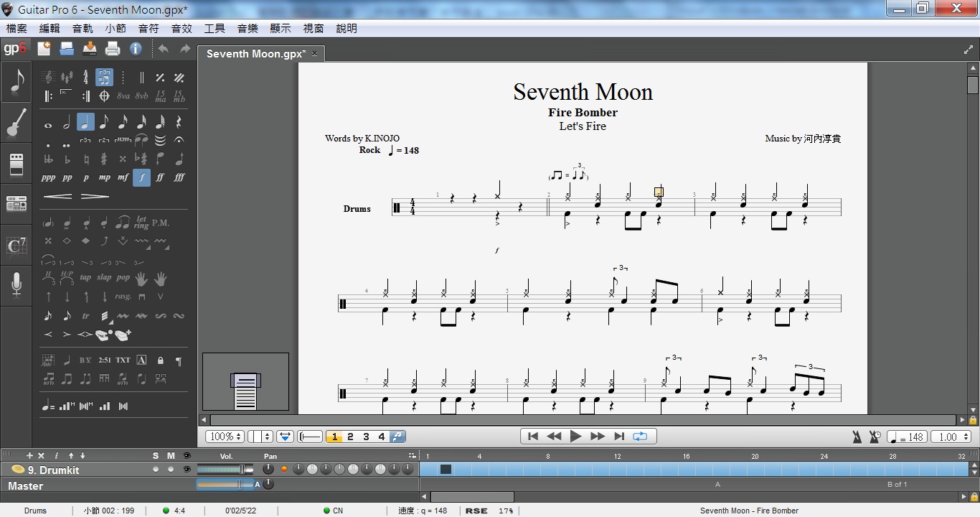Select voice 2 button

coord(350,437)
